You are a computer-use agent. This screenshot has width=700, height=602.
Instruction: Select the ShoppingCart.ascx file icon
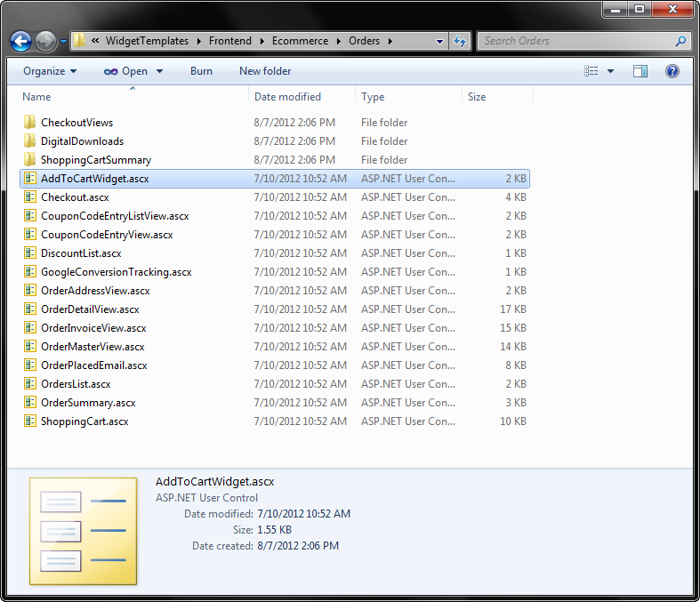[30, 421]
